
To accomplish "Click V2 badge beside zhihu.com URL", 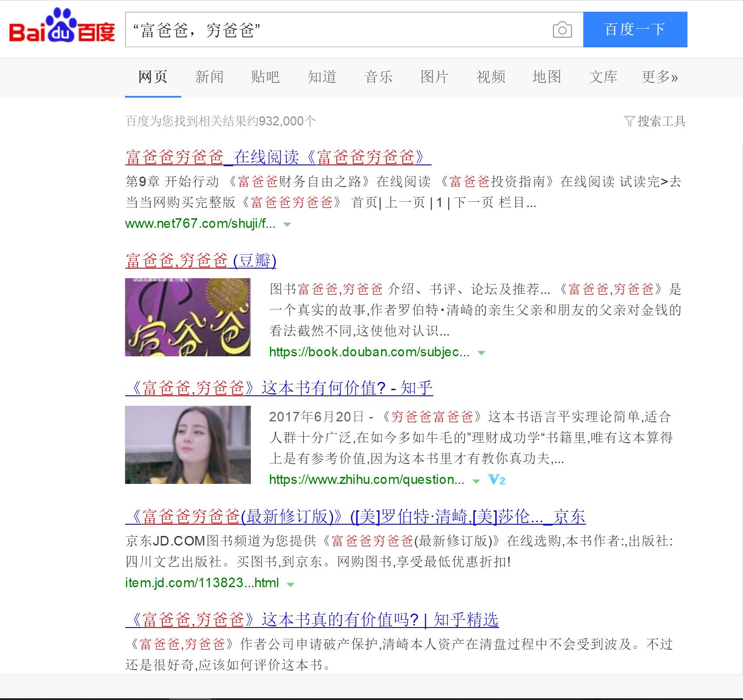I will (x=496, y=480).
